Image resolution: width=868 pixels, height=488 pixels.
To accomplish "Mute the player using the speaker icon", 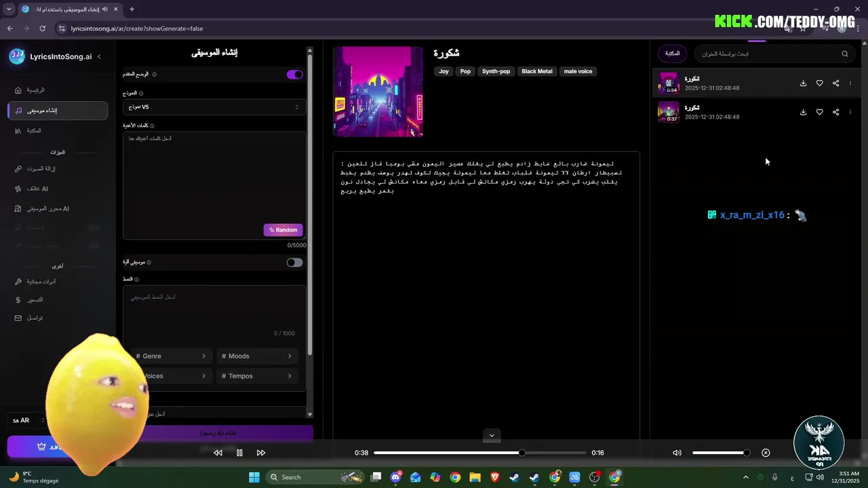I will pyautogui.click(x=677, y=453).
